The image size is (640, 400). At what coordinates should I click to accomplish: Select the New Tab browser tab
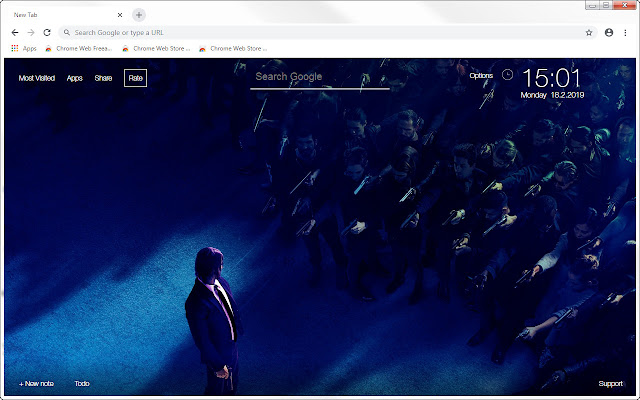(65, 15)
